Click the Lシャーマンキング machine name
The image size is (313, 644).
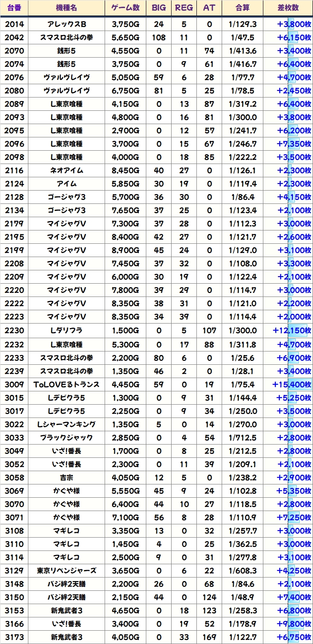point(67,424)
